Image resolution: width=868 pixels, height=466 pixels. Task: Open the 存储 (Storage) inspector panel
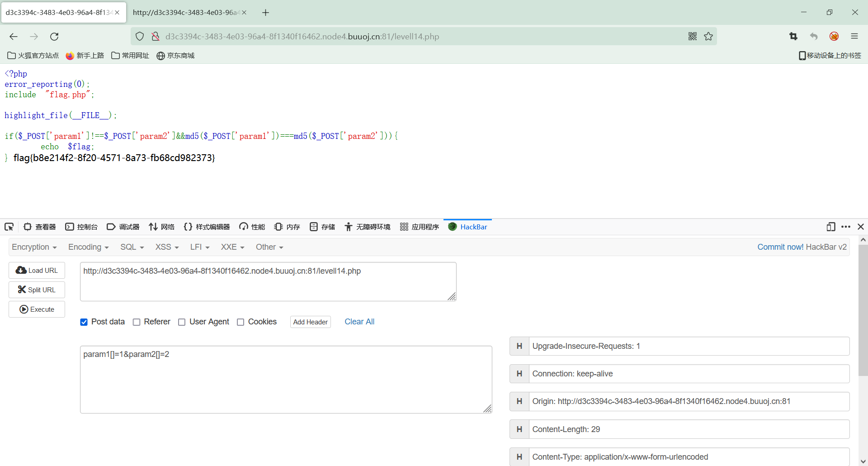pyautogui.click(x=321, y=227)
